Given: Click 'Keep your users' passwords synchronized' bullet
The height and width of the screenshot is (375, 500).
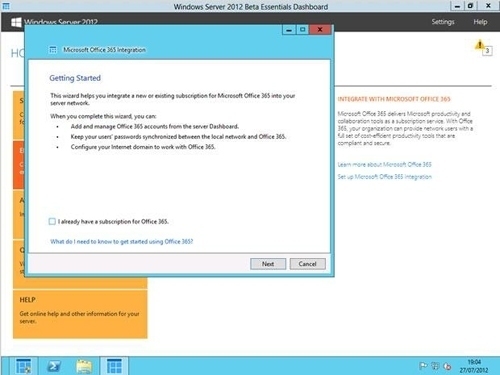Looking at the screenshot, I should click(x=178, y=137).
